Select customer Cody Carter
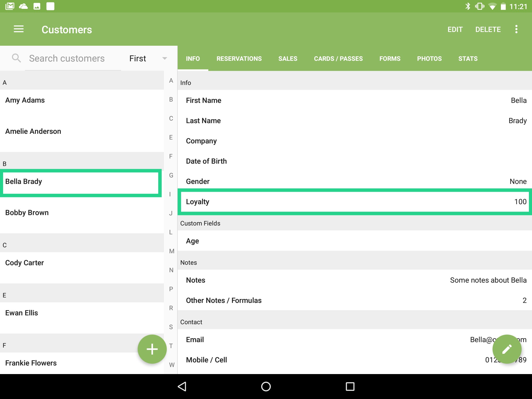The width and height of the screenshot is (532, 399). (x=82, y=268)
